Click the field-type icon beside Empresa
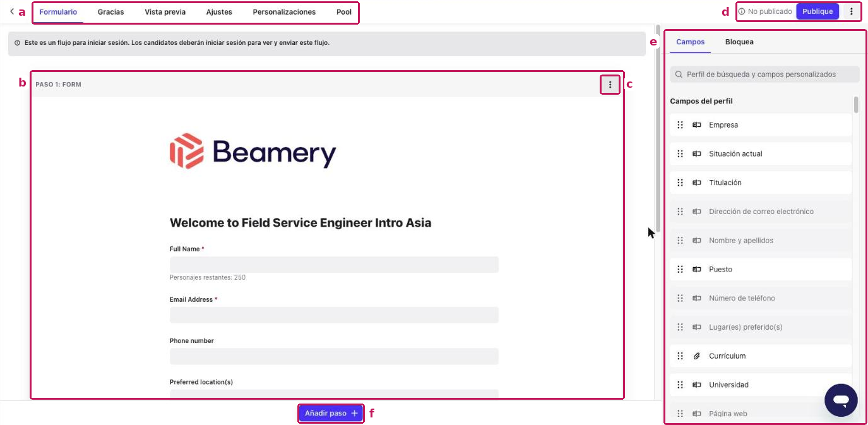 click(697, 125)
